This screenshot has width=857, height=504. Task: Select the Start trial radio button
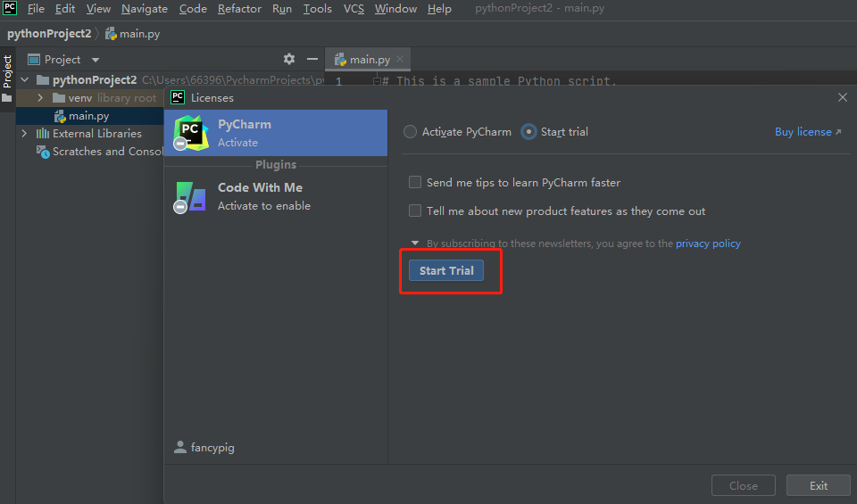point(528,132)
